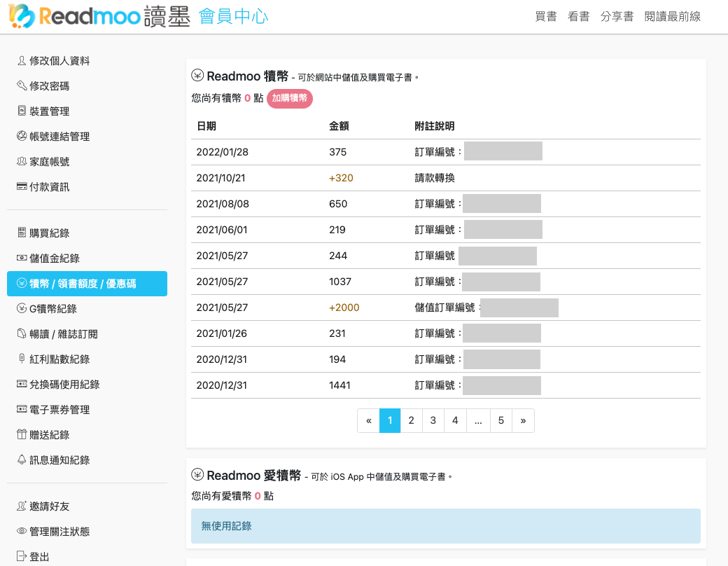Open 邀請好友 invite friends page
The width and height of the screenshot is (728, 566).
click(x=48, y=506)
